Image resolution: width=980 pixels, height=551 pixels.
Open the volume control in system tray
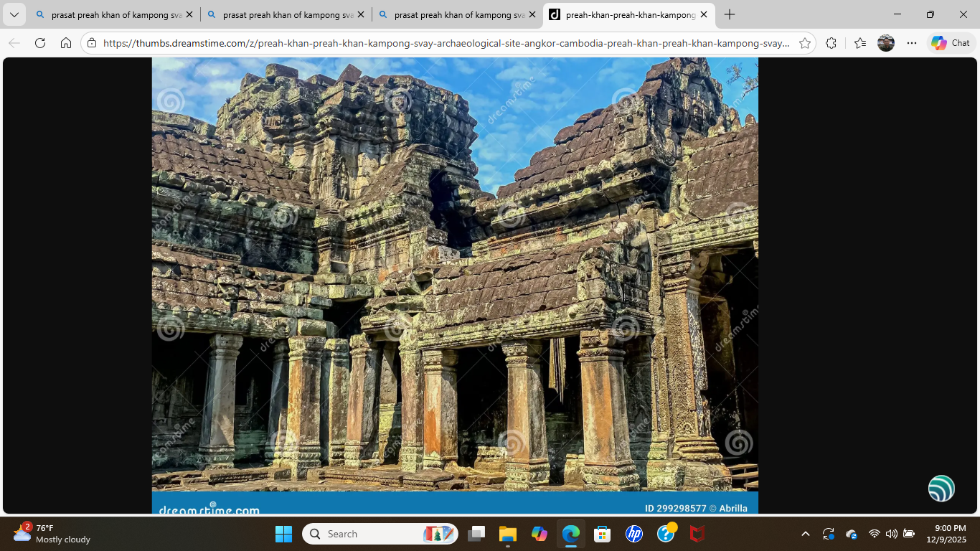click(891, 534)
